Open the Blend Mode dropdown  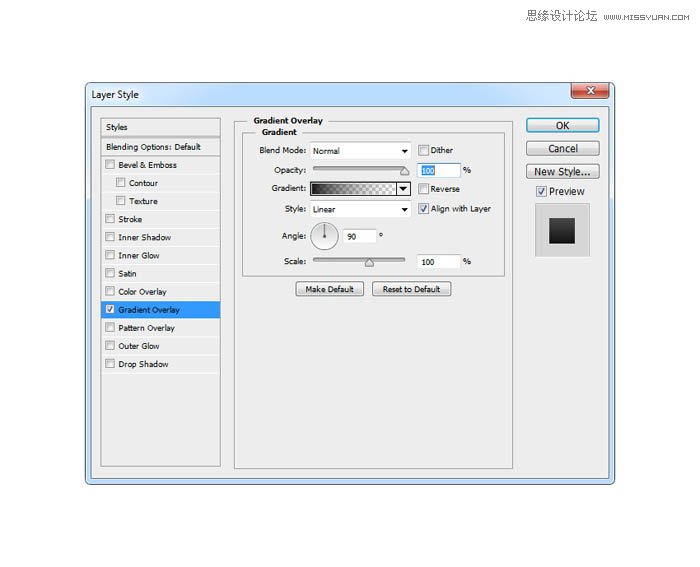360,151
